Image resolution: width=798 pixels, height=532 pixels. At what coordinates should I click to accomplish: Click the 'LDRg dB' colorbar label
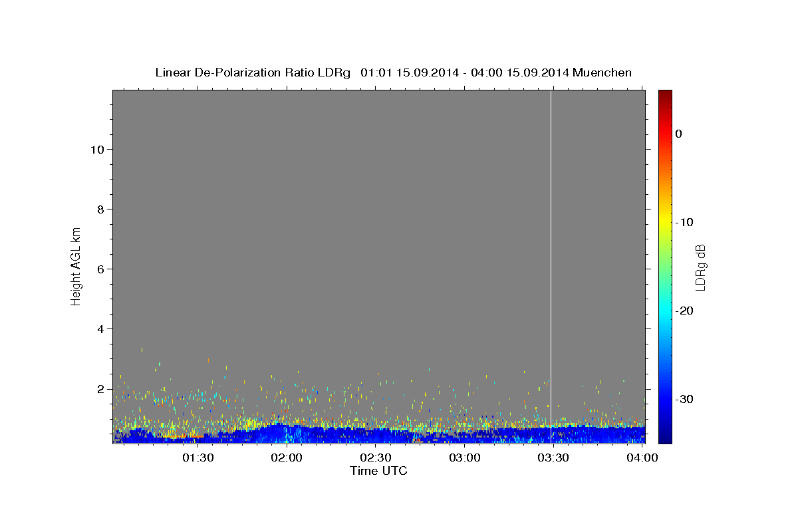700,267
